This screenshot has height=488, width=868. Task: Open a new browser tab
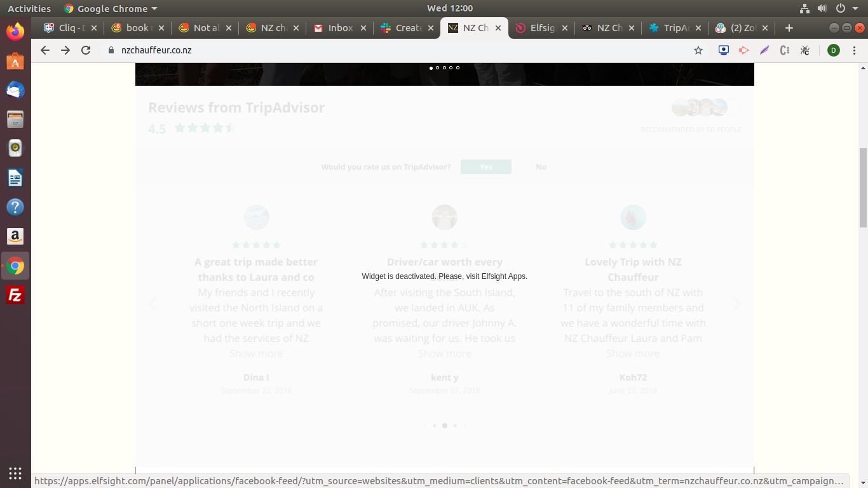coord(789,28)
